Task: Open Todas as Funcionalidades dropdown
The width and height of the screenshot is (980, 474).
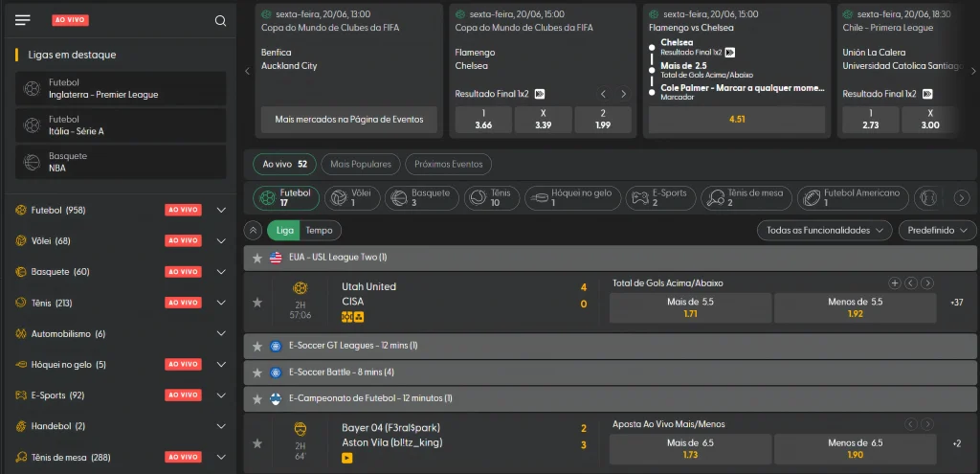Action: pyautogui.click(x=825, y=230)
